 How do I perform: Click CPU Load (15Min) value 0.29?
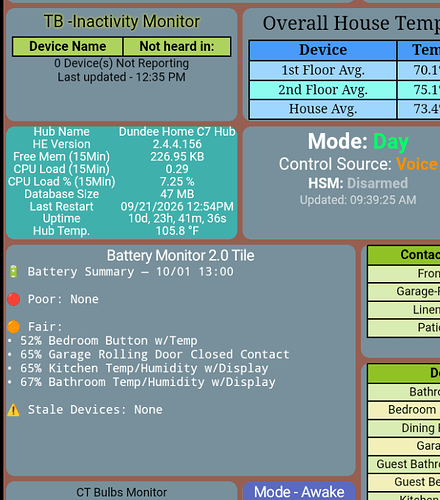click(177, 169)
